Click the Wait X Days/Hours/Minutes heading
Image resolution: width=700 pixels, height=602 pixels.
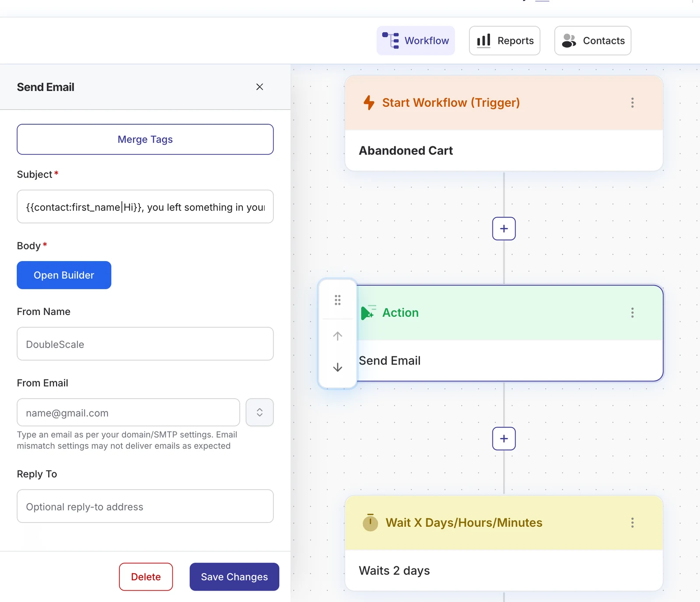click(464, 523)
